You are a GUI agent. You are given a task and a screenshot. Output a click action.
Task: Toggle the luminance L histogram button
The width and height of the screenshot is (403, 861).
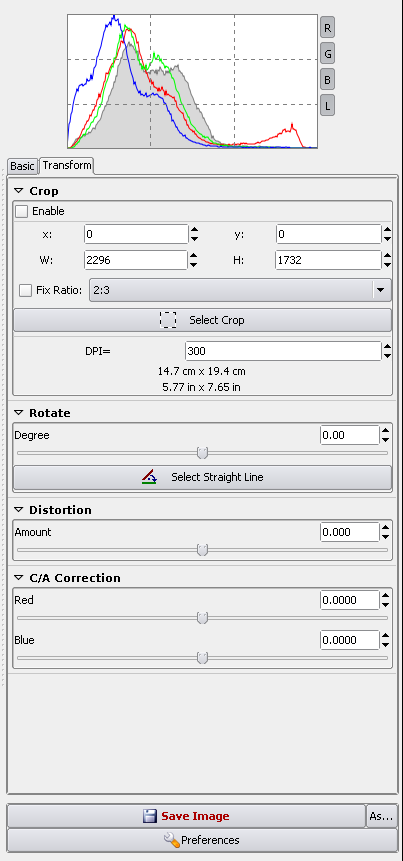(327, 105)
